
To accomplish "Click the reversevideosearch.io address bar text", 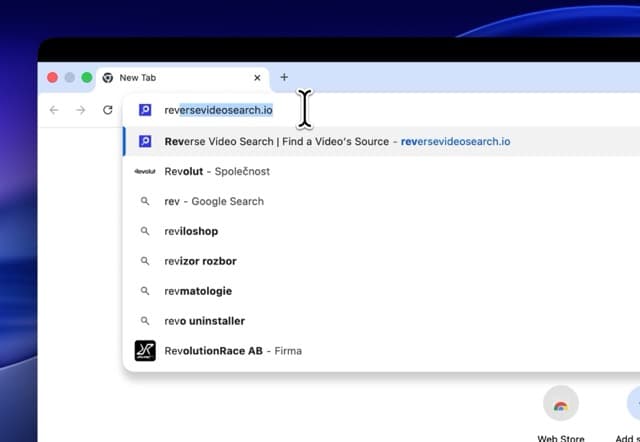I will 218,110.
